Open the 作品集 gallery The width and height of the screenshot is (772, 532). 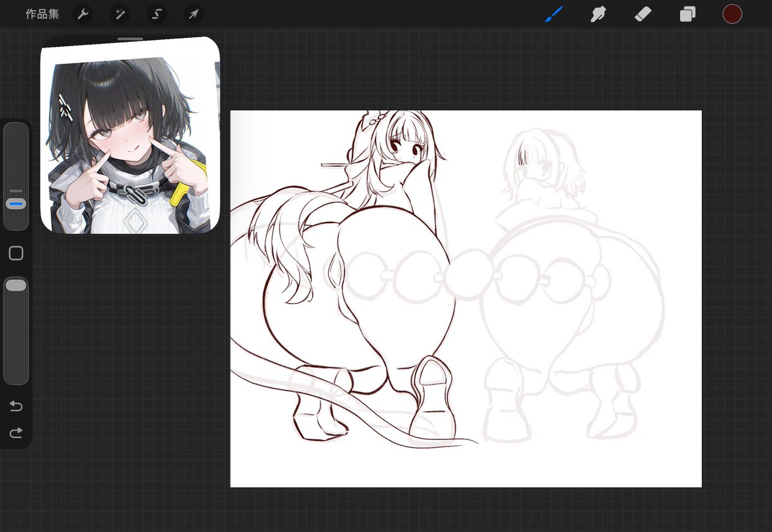point(42,14)
